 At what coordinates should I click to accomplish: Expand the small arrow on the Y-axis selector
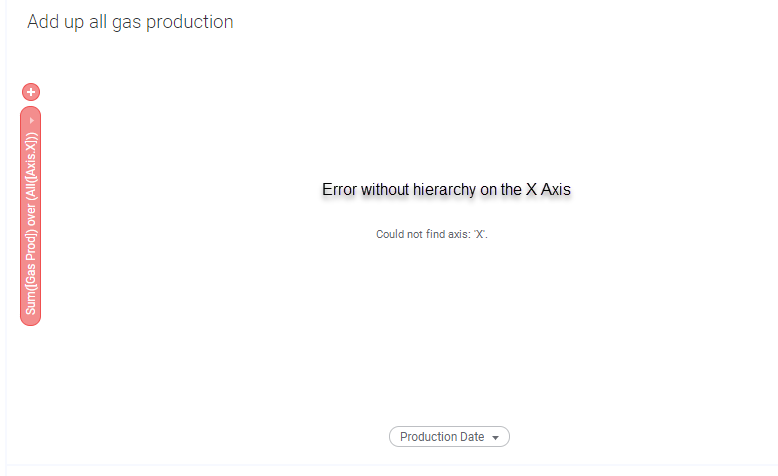31,121
